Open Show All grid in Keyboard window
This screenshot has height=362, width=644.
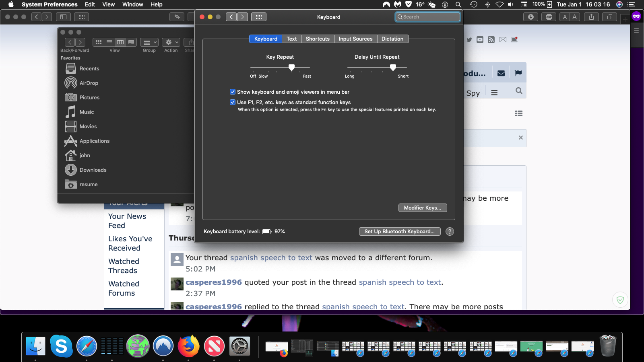259,17
